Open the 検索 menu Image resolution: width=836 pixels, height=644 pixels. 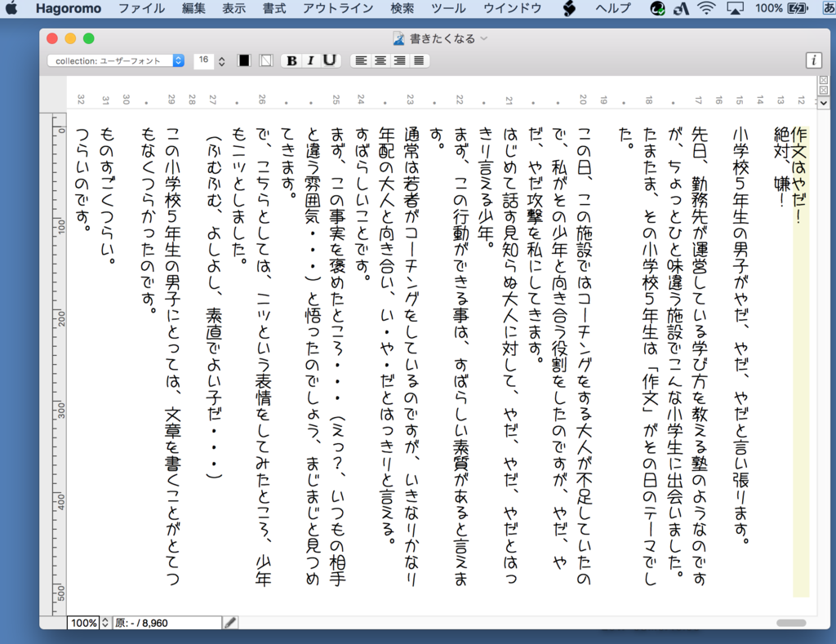(402, 8)
